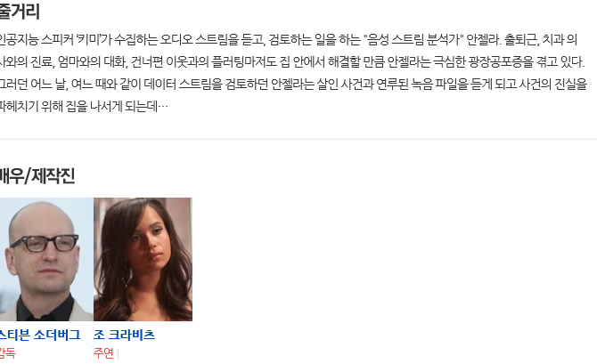This screenshot has width=597, height=364.
Task: Click the gray divider below the synopsis
Action: click(298, 140)
